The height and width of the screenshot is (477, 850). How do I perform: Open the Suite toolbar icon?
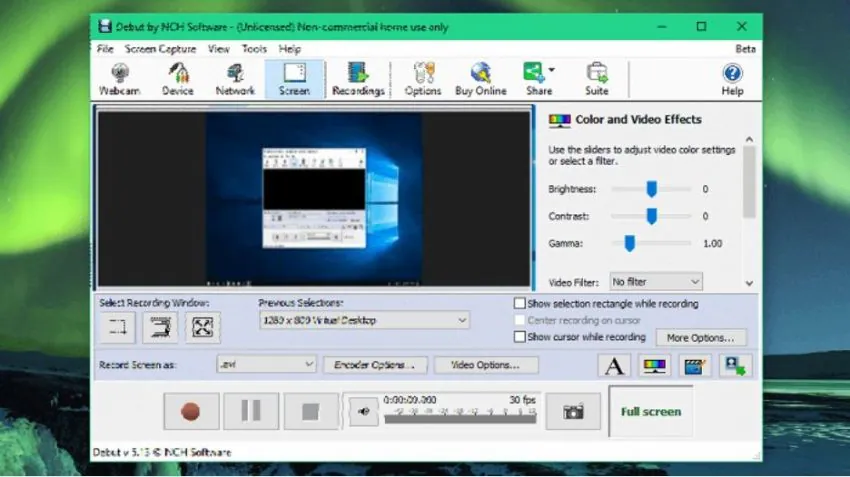coord(597,79)
